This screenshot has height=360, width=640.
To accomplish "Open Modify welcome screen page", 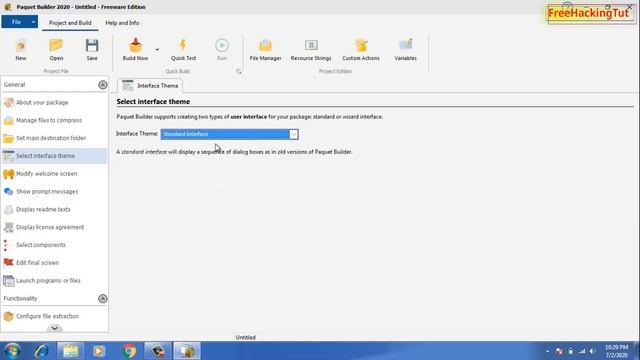I will pos(54,174).
